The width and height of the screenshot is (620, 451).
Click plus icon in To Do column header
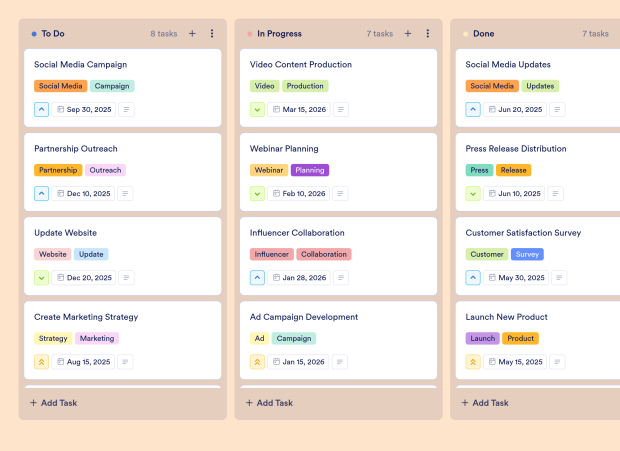192,33
